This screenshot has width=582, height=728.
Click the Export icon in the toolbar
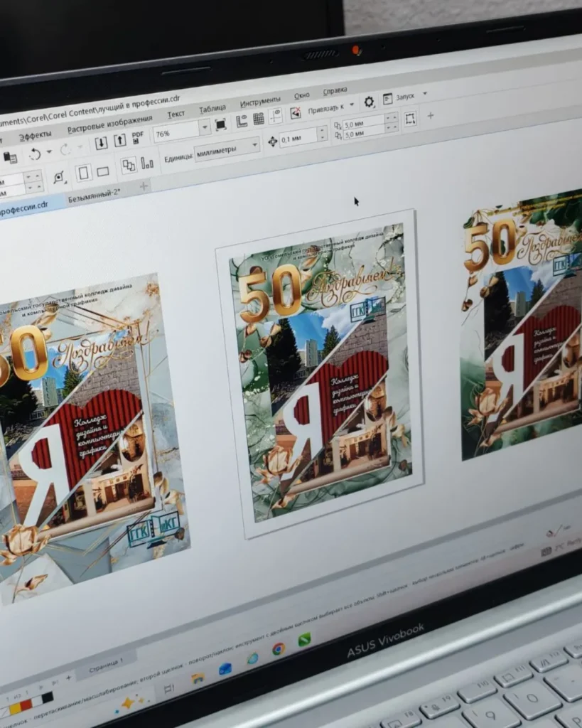point(120,141)
